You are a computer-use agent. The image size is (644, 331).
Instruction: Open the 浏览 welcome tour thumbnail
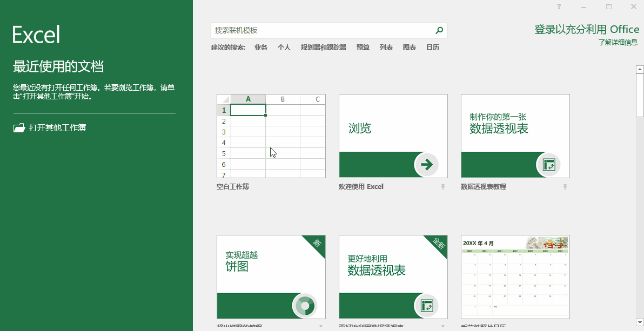(x=393, y=136)
